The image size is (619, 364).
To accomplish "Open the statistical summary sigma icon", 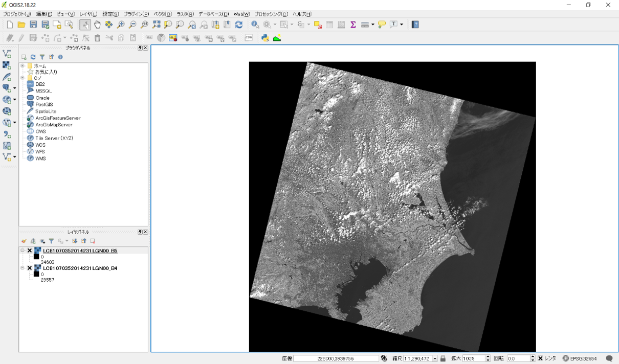I will 353,25.
